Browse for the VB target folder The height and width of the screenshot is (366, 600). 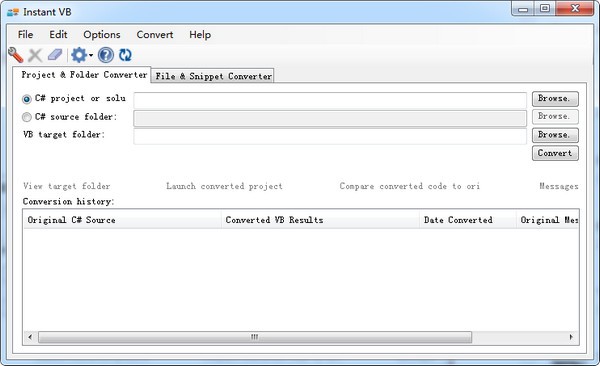(x=555, y=135)
